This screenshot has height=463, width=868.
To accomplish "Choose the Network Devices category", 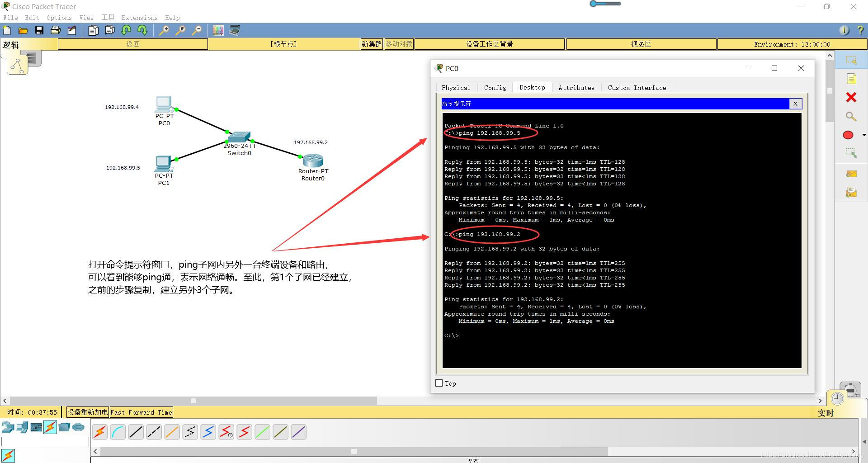I will tap(8, 427).
